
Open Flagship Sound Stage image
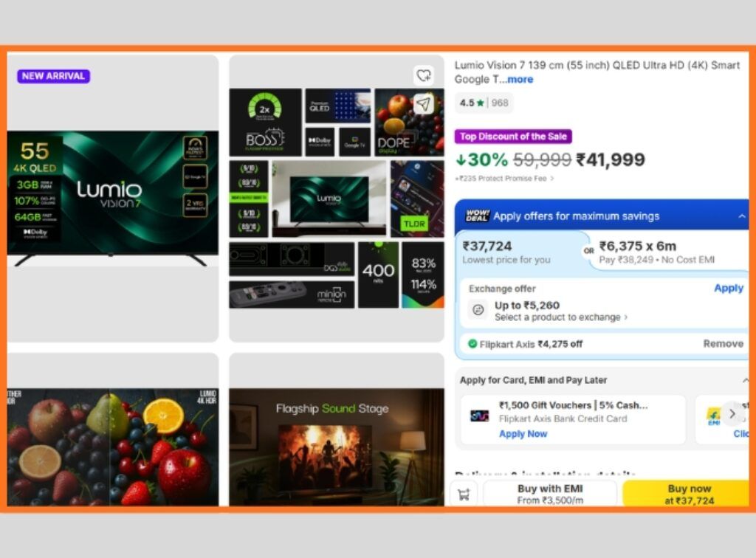click(337, 447)
